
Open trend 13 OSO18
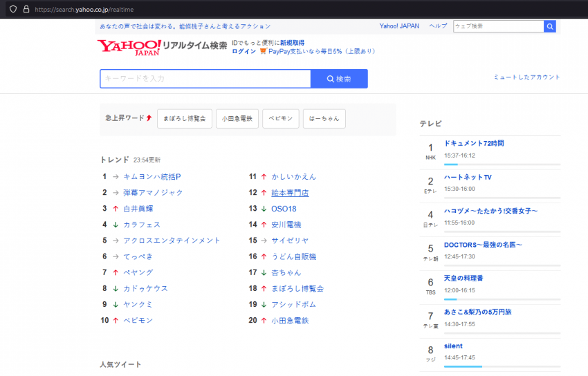click(x=284, y=209)
